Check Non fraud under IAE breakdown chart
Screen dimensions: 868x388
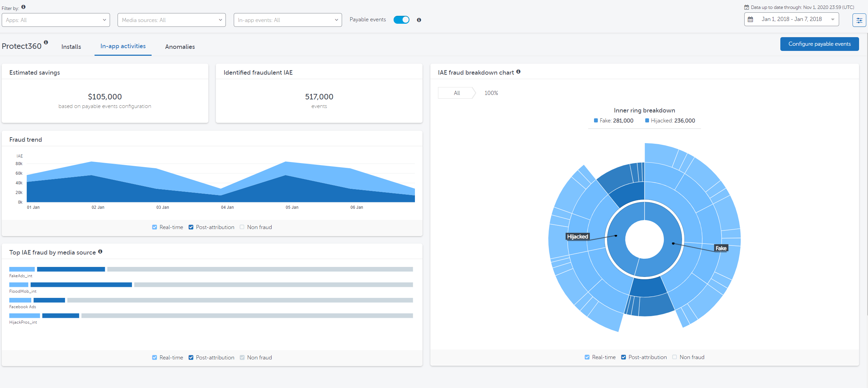click(674, 357)
